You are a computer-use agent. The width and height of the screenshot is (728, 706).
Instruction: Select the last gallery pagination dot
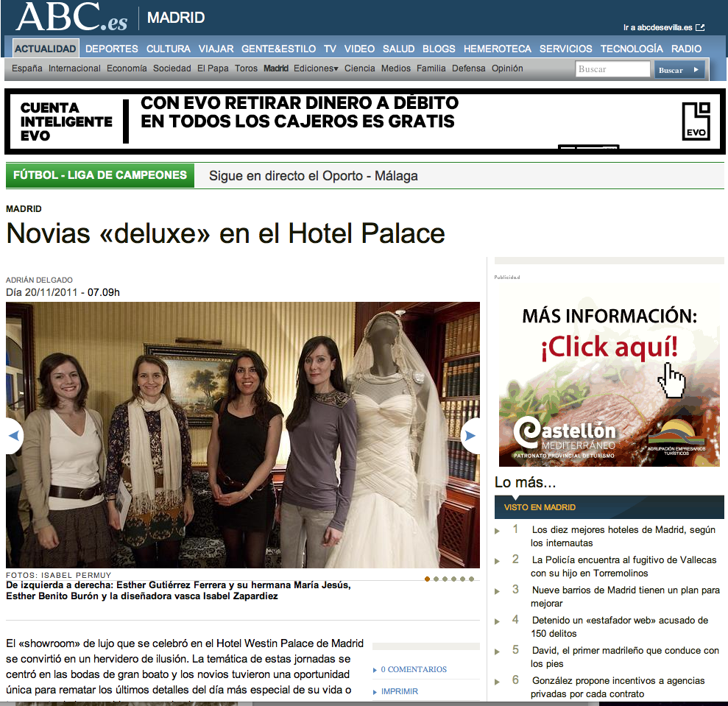(471, 579)
